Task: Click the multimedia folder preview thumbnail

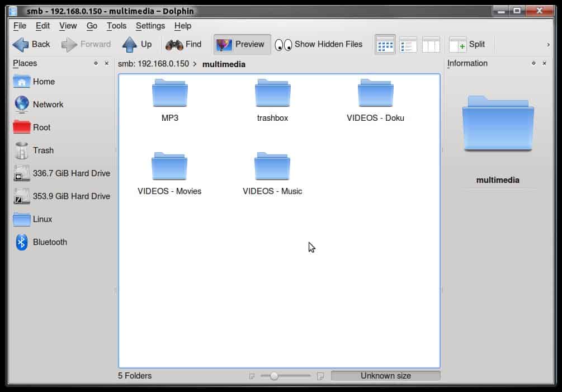Action: click(498, 123)
